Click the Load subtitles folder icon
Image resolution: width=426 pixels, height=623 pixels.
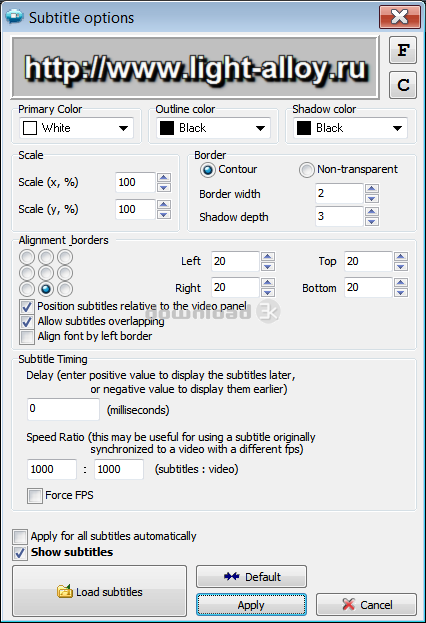pos(64,592)
